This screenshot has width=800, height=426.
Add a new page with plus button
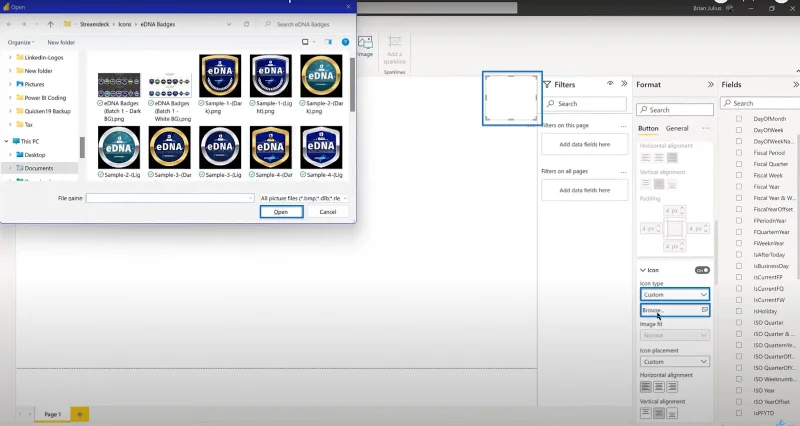pyautogui.click(x=80, y=414)
